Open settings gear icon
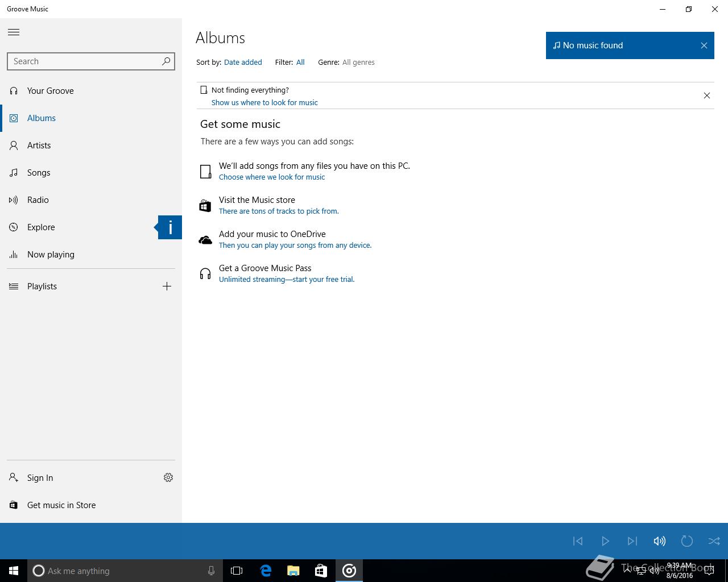 coord(168,478)
